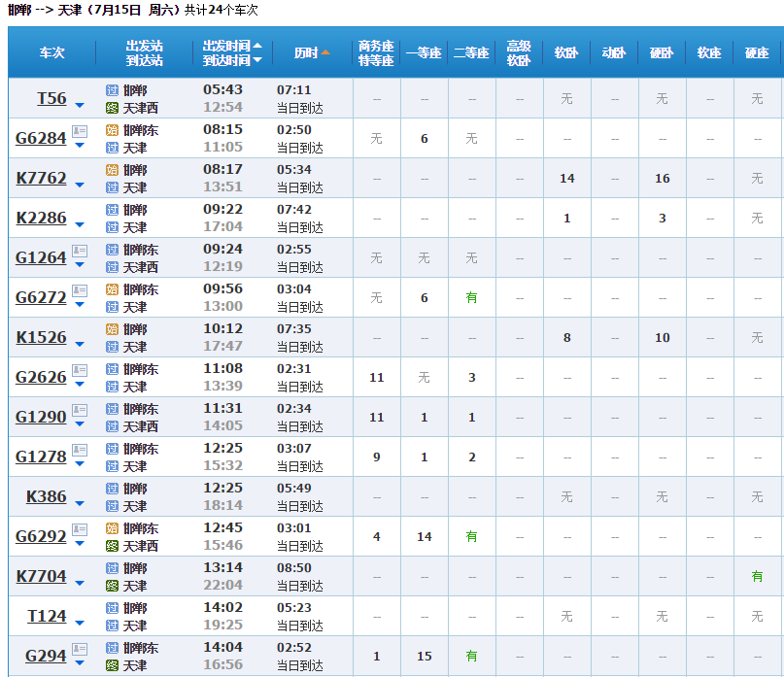Click the terminal icon before 天津 in G294 row
Viewport: 784px width, 677px height.
pos(112,665)
